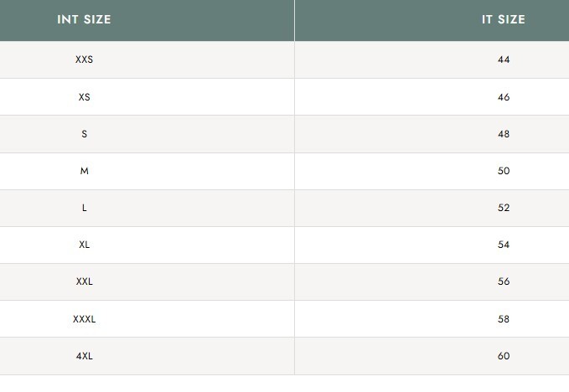This screenshot has height=392, width=569.
Task: Select IT size 58 value
Action: (503, 319)
